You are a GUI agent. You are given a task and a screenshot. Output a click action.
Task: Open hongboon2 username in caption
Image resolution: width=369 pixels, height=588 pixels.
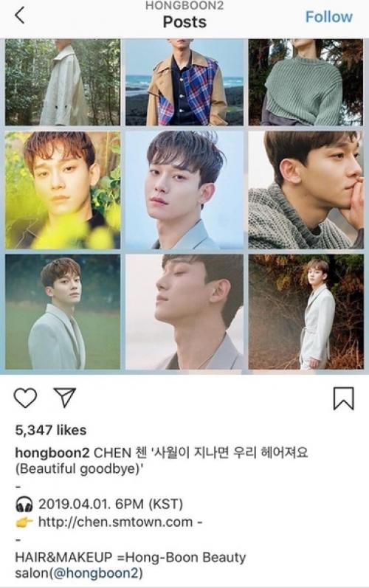[x=52, y=453]
